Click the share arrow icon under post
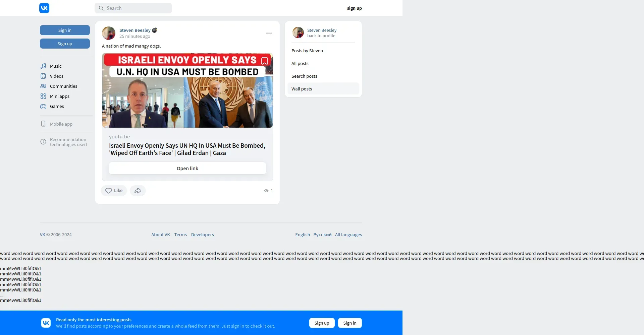Viewport: 644px width, 335px height. coord(138,191)
